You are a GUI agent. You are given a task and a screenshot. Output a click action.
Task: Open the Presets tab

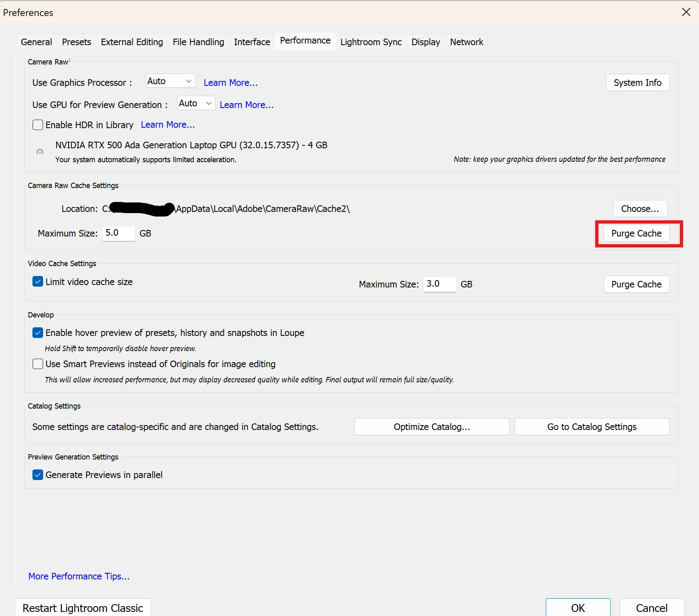click(76, 42)
